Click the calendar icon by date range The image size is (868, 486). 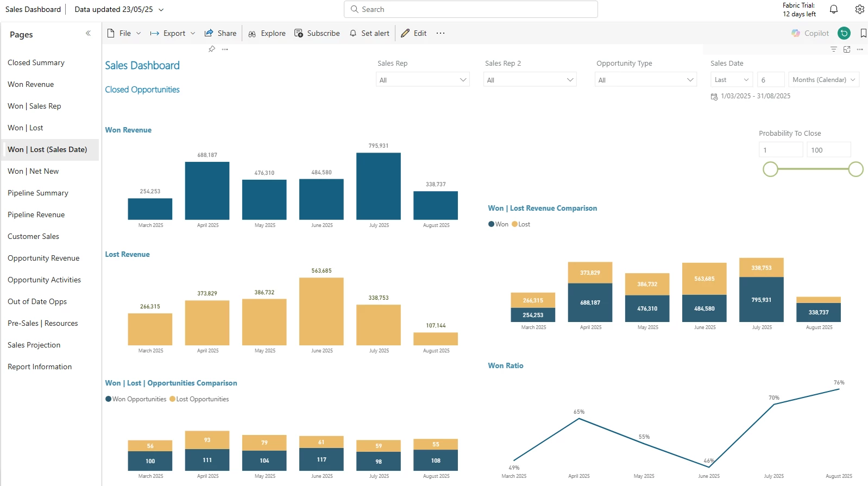(x=714, y=97)
